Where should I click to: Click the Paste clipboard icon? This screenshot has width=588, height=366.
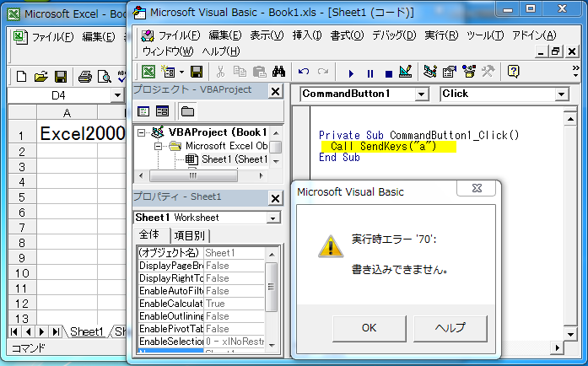point(259,71)
